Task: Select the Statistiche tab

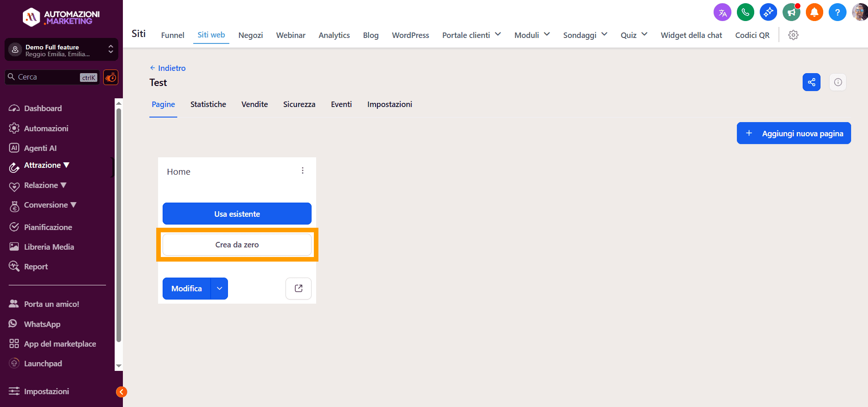Action: tap(208, 104)
